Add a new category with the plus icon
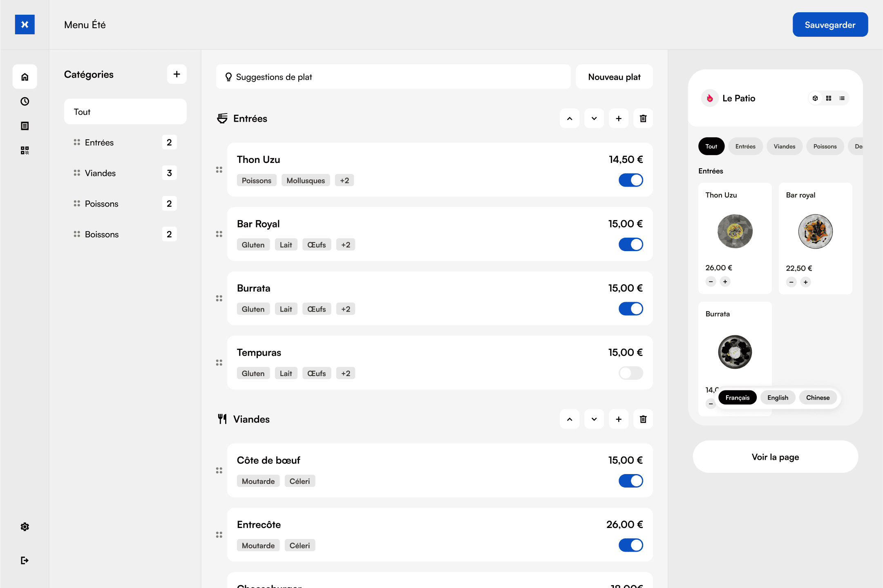The image size is (883, 588). (x=177, y=74)
